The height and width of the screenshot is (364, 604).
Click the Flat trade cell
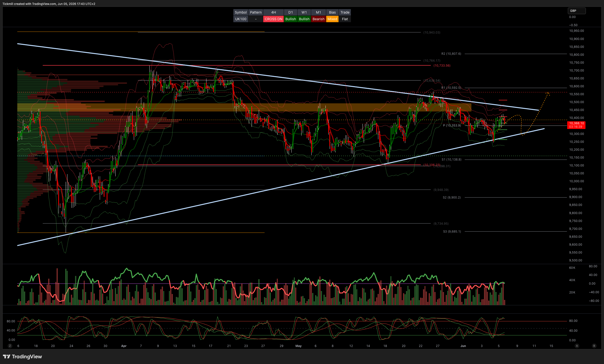[x=345, y=19]
